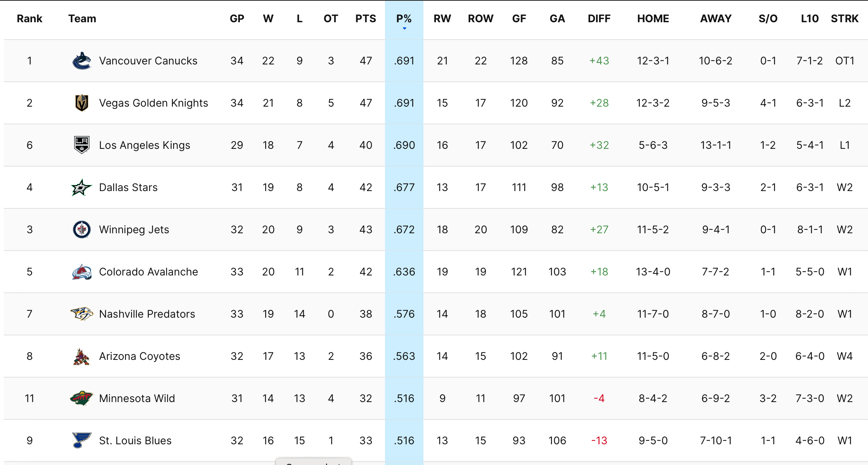Click the Nashville Predators logo

(81, 314)
